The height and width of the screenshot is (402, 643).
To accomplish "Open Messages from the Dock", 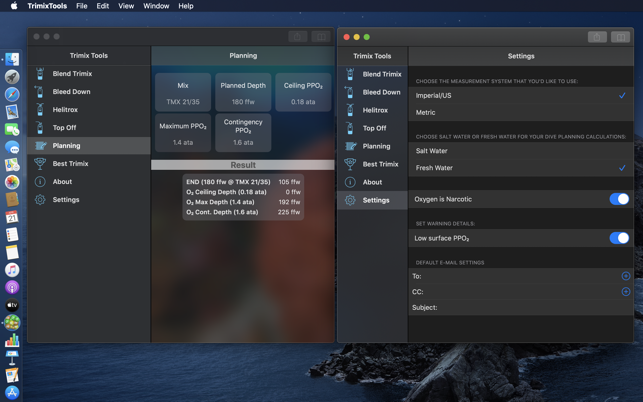I will tap(12, 147).
